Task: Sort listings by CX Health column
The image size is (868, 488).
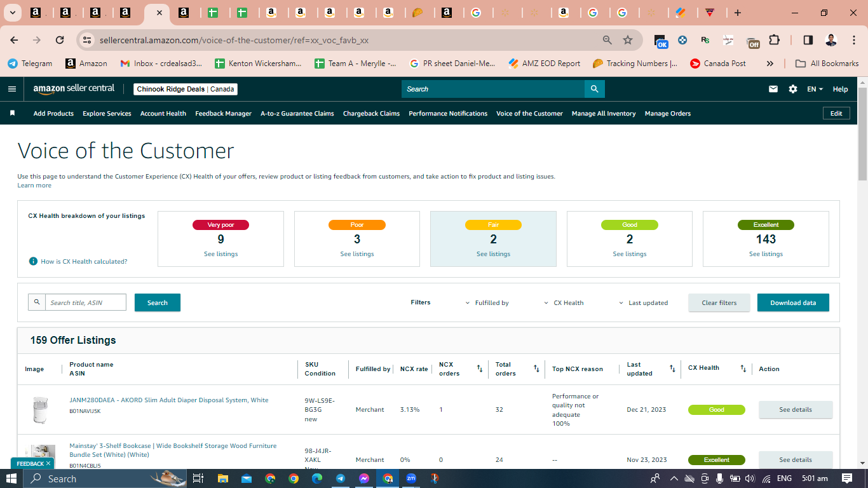Action: pyautogui.click(x=743, y=369)
